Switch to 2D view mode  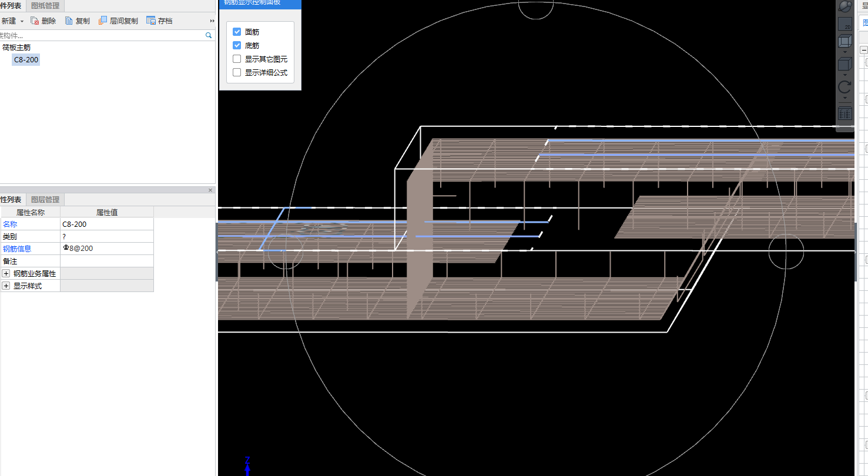(x=844, y=24)
